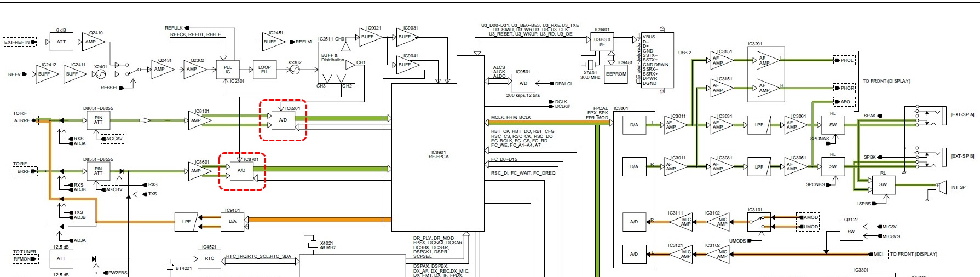Click the IC3101 AMOD/UMOD selector switch

pos(758,222)
